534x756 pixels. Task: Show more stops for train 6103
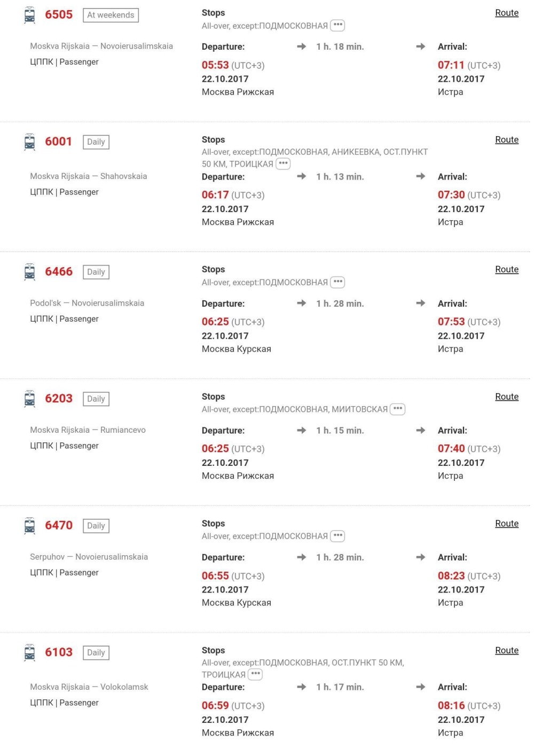tap(255, 674)
